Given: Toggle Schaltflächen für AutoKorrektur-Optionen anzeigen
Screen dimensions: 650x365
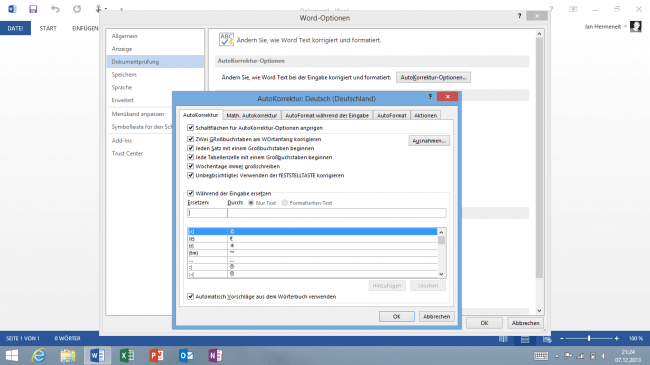Looking at the screenshot, I should [191, 128].
